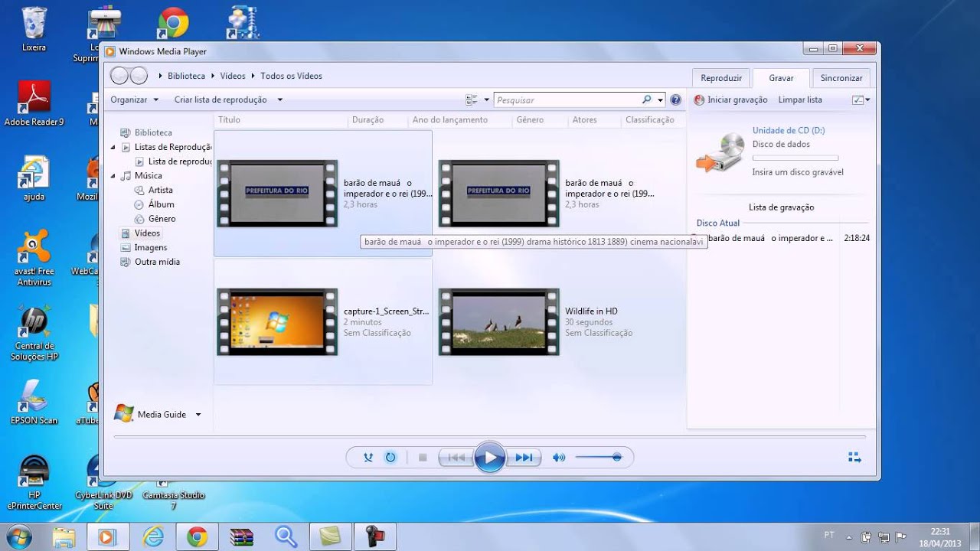
Task: Click in the Pesquisar search field
Action: 568,99
